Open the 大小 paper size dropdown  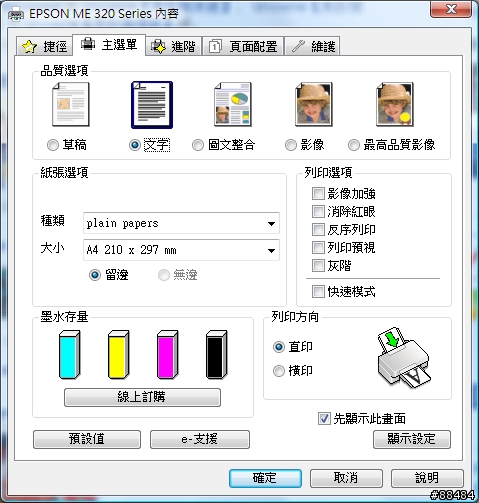tap(181, 250)
